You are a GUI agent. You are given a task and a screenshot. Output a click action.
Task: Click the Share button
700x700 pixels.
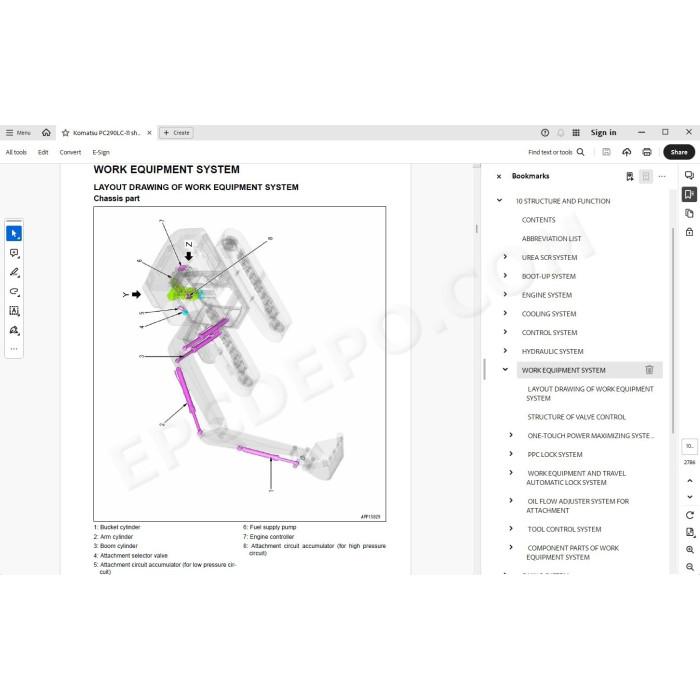pyautogui.click(x=679, y=152)
